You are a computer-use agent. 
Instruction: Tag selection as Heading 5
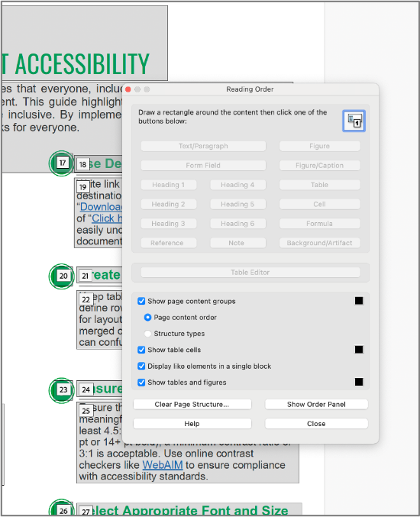(x=237, y=205)
